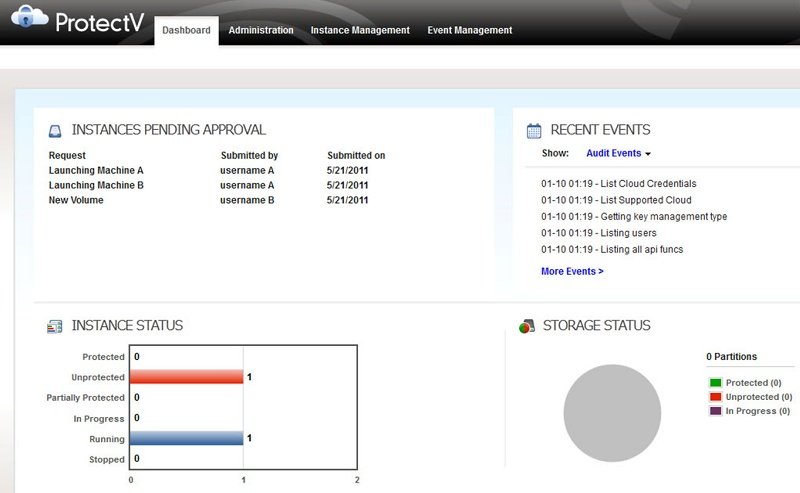Click the Unprotected (0) legend label
The image size is (800, 493).
pos(759,397)
